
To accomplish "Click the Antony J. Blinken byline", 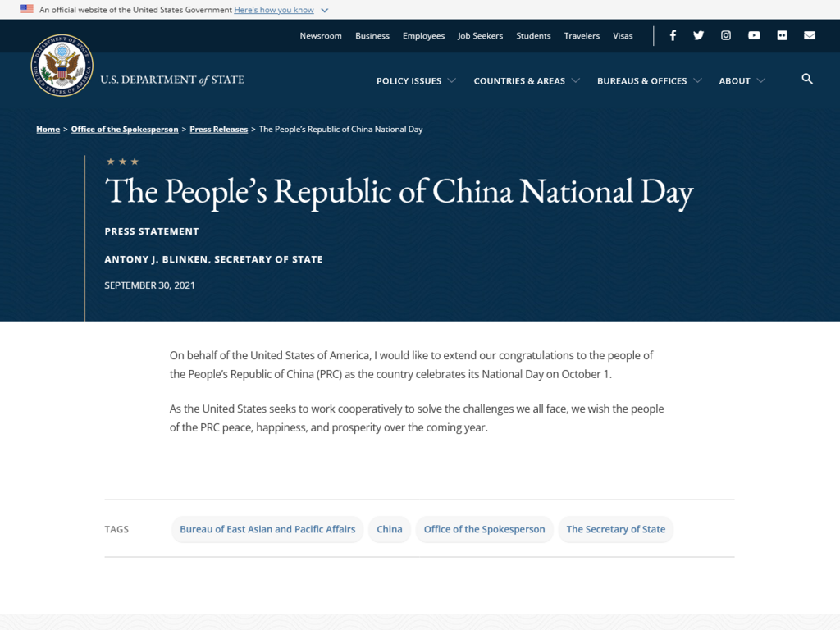I will tap(213, 259).
